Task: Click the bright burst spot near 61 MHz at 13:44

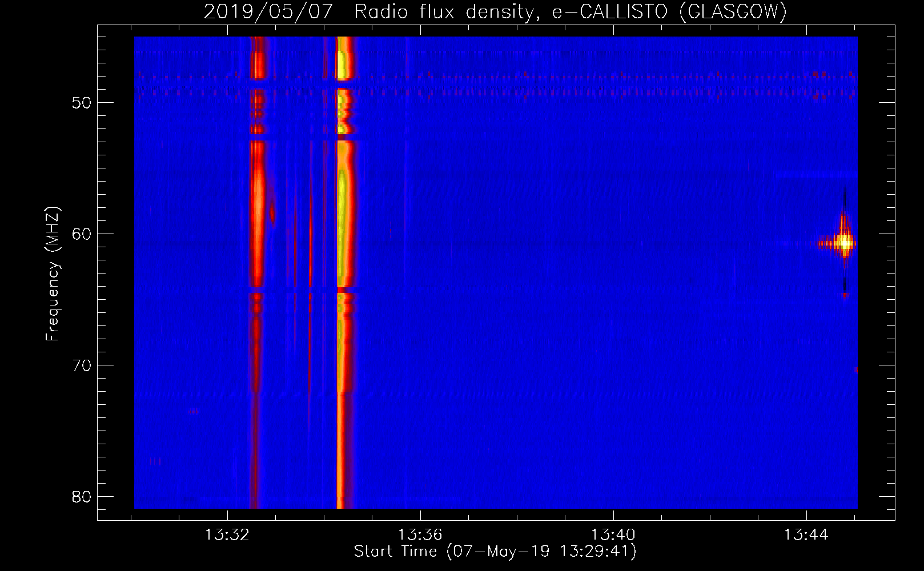Action: pyautogui.click(x=844, y=243)
